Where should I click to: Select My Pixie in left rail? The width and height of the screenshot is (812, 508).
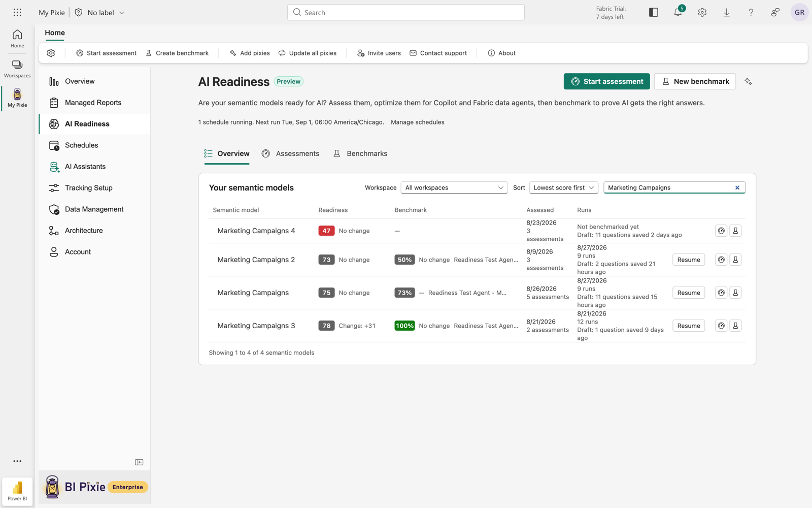(x=17, y=98)
